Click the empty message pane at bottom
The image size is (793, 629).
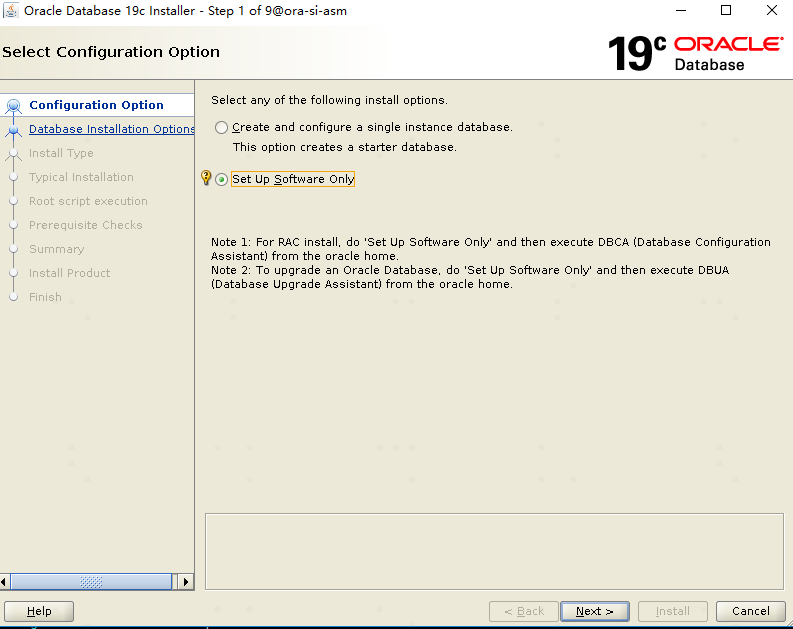494,552
